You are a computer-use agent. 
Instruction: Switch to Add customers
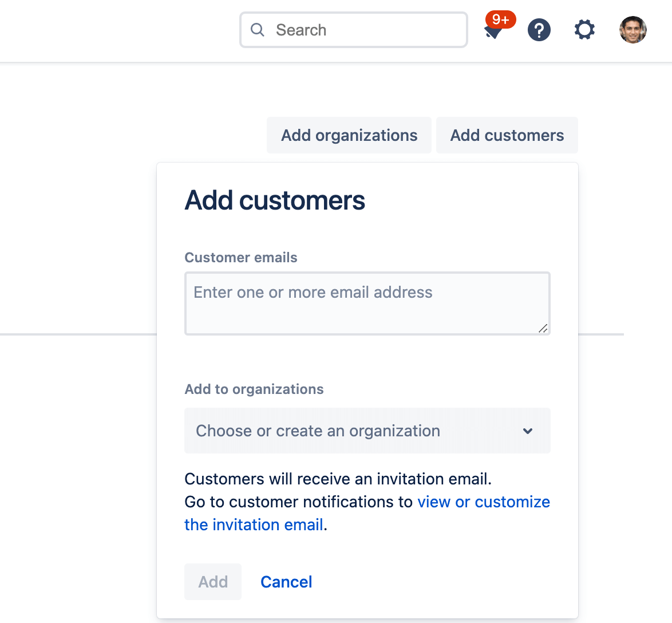(x=506, y=135)
